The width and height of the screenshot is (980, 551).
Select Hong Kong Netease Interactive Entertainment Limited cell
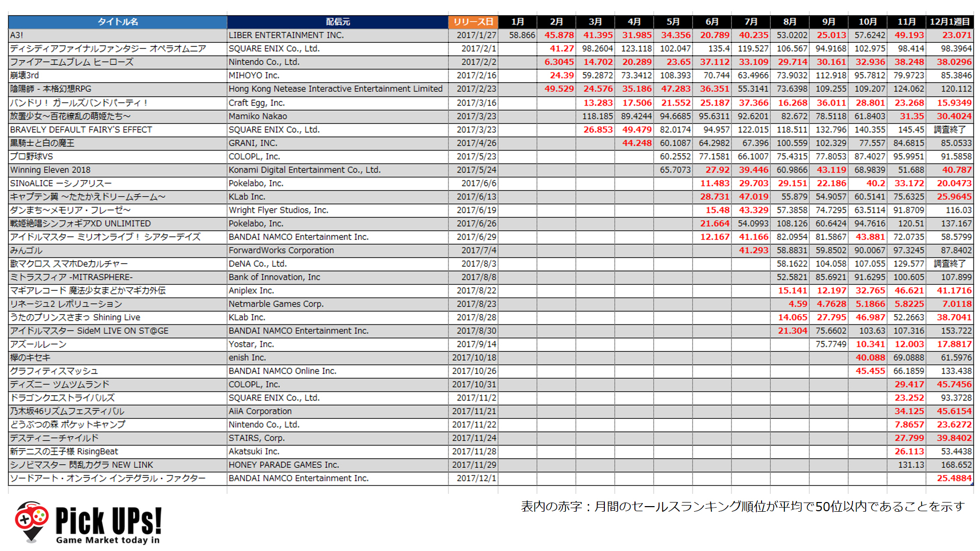click(338, 89)
